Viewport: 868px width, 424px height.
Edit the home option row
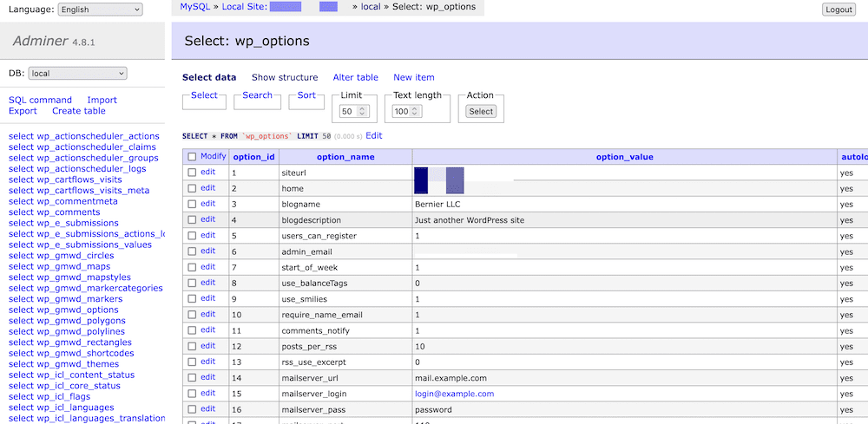[207, 188]
